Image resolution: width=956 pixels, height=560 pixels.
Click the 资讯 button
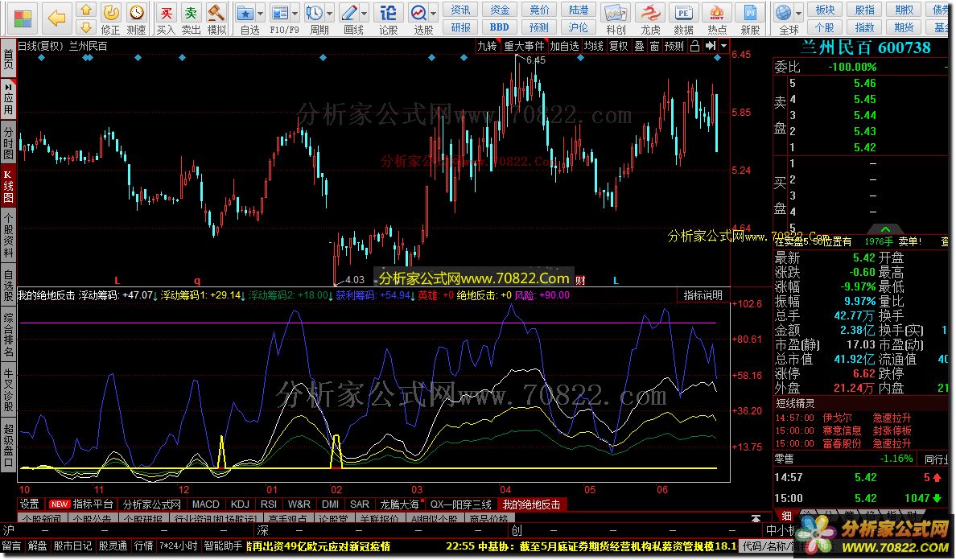(x=460, y=10)
